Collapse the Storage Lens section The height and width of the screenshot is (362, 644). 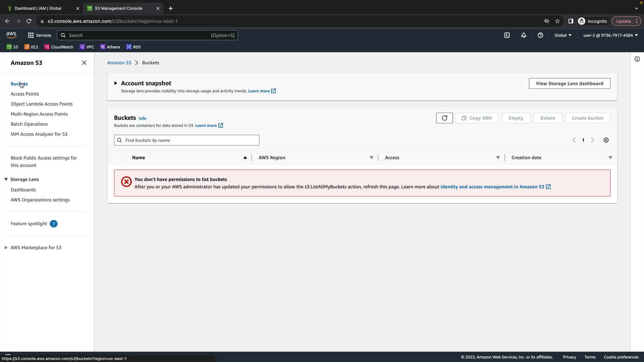[x=6, y=179]
